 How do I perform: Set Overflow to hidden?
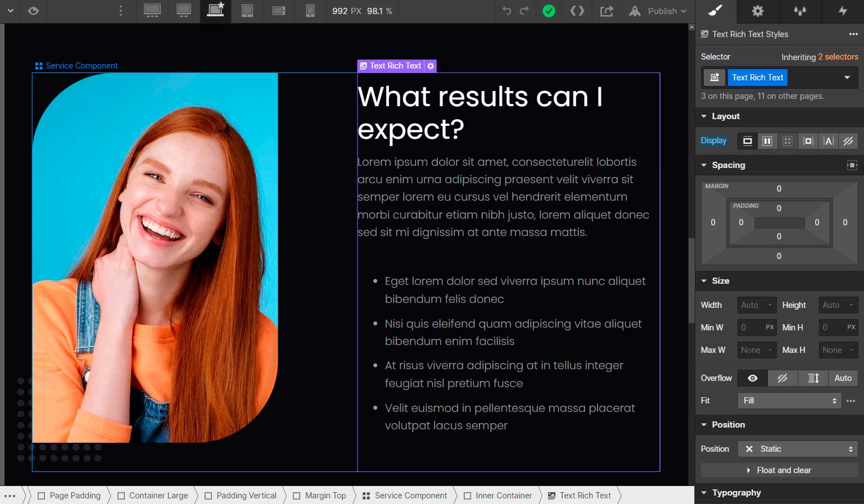click(x=782, y=378)
